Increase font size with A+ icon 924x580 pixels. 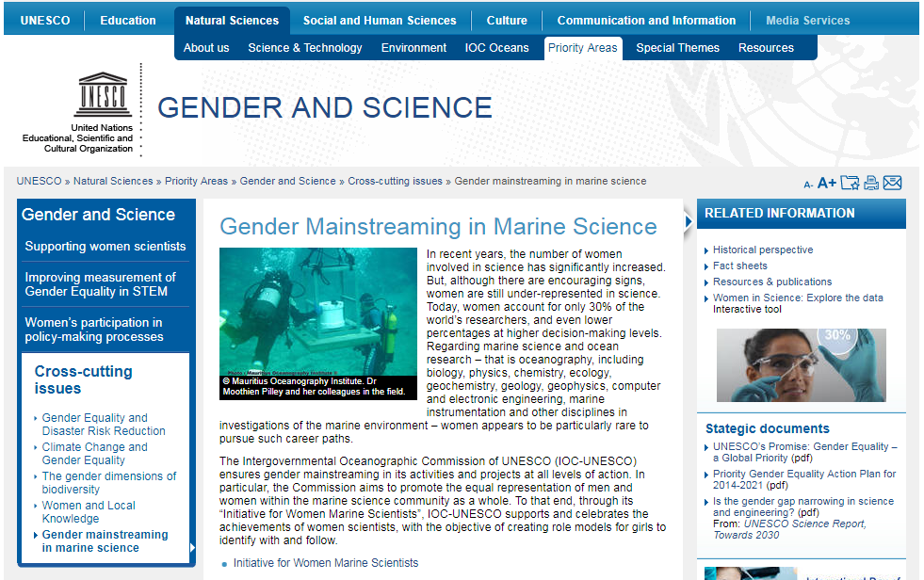point(826,183)
